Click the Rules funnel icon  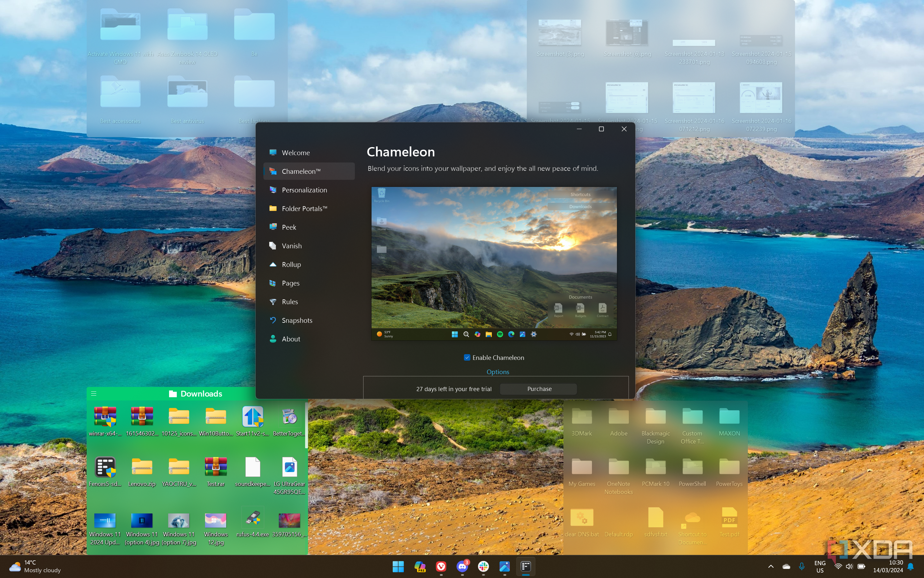[273, 302]
